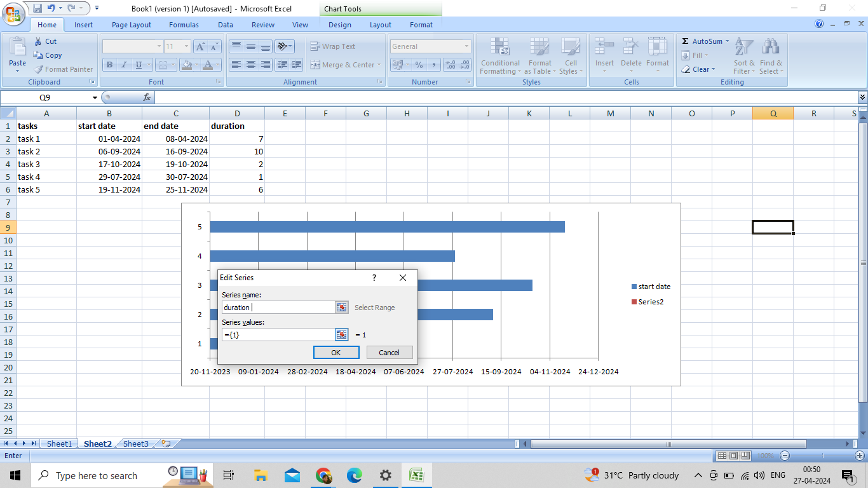Open Settings gear in Windows taskbar
The image size is (868, 488).
coord(385,475)
